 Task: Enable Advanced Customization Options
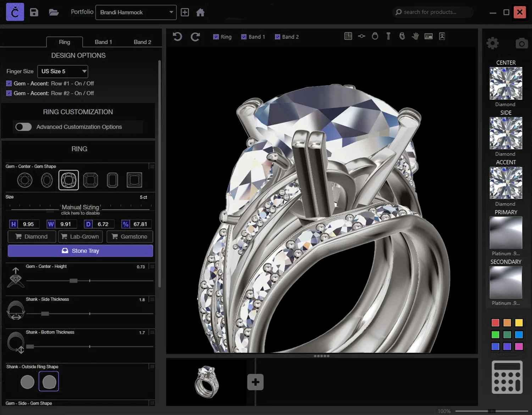[x=23, y=127]
